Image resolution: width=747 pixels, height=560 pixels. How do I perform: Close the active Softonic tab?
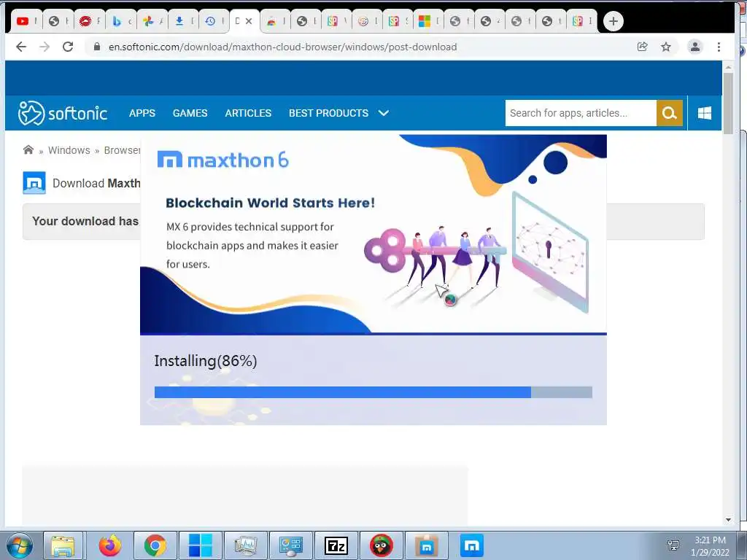pyautogui.click(x=249, y=21)
